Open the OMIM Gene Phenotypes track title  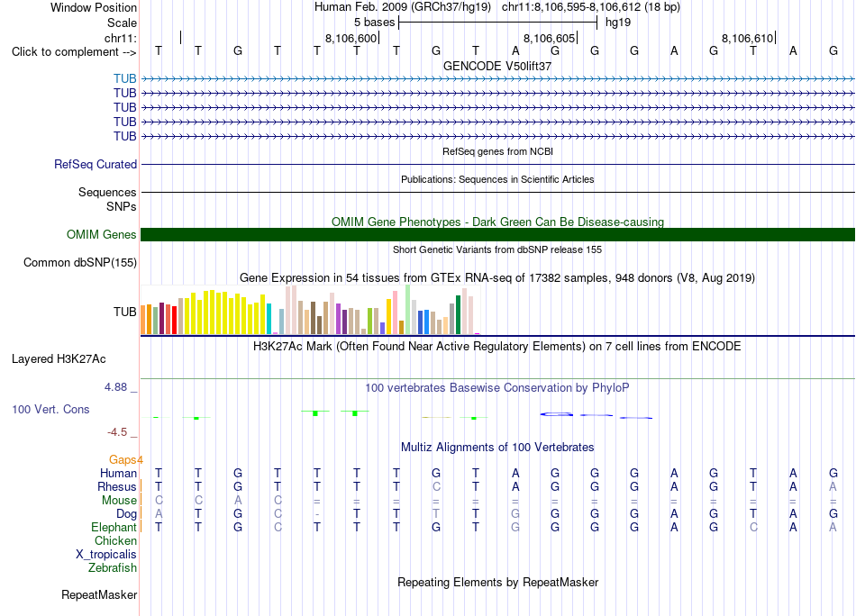coord(497,222)
